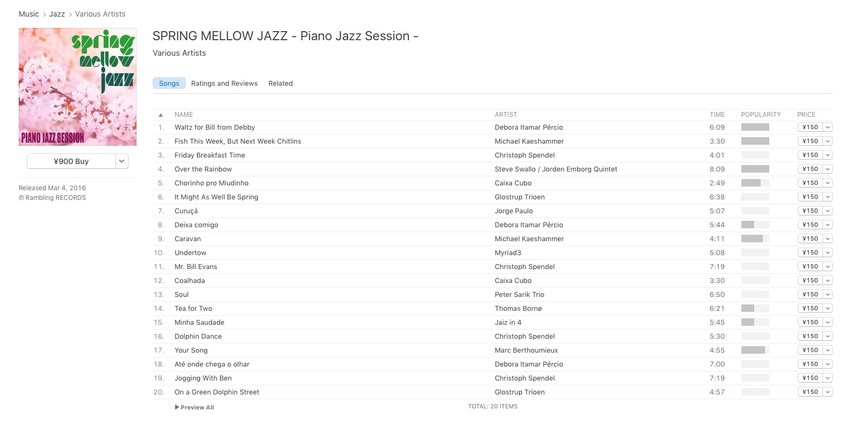The width and height of the screenshot is (868, 440).
Task: Open Various Artists link under album title
Action: [179, 53]
